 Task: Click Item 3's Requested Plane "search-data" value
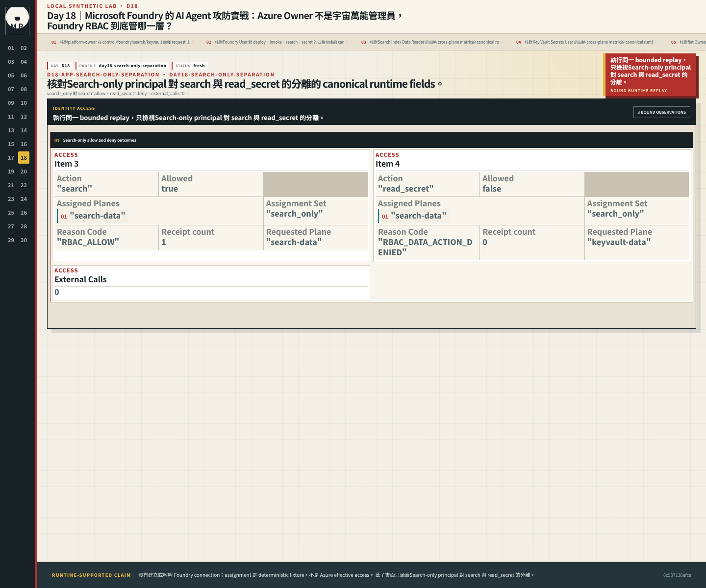pos(294,242)
